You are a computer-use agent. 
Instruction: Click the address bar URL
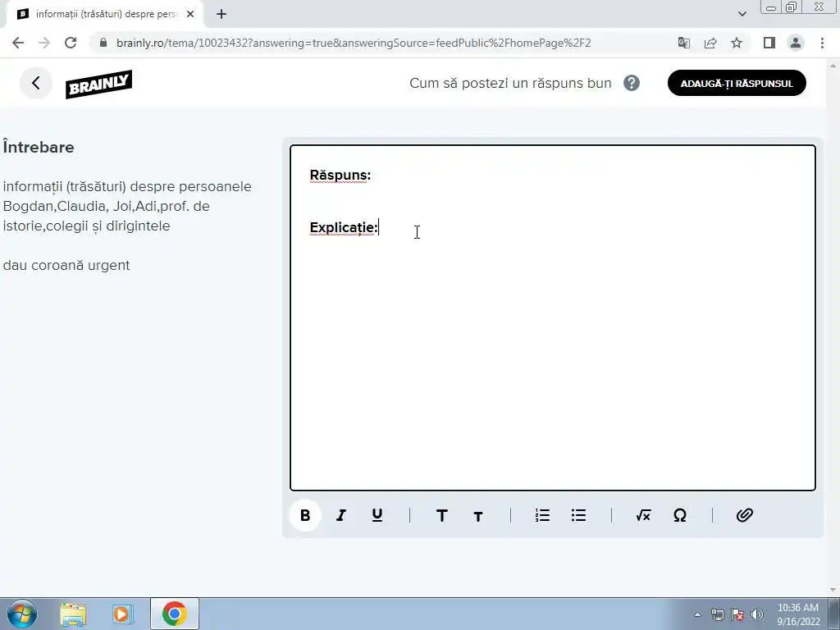tap(354, 43)
